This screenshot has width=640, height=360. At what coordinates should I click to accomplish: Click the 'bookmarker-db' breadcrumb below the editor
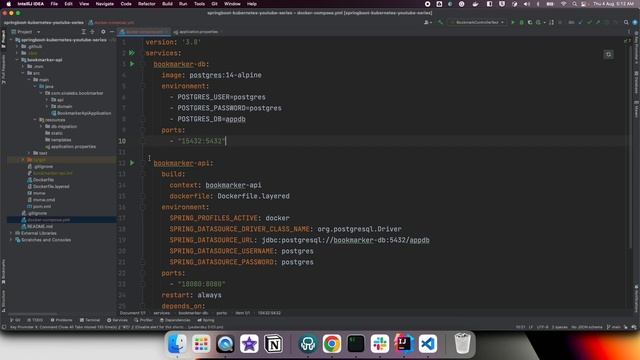click(193, 313)
